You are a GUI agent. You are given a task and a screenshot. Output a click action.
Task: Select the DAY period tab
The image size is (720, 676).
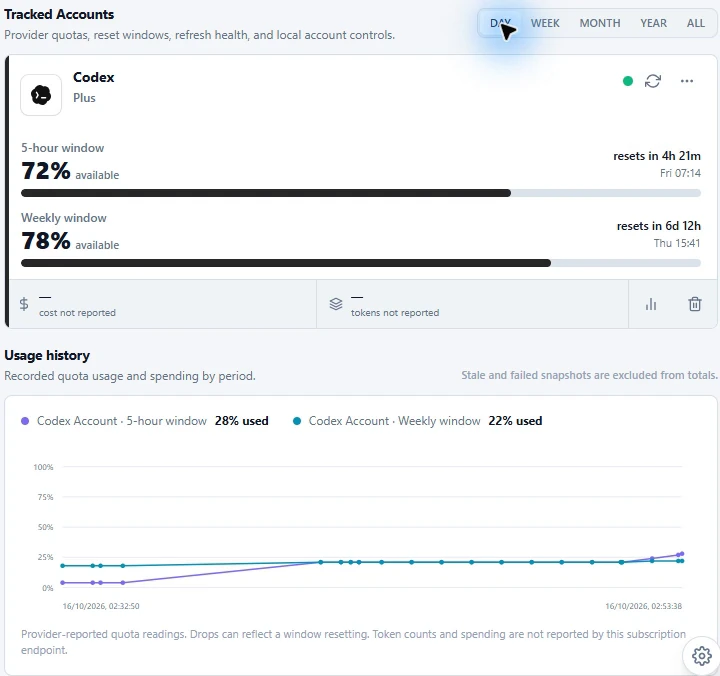[501, 23]
